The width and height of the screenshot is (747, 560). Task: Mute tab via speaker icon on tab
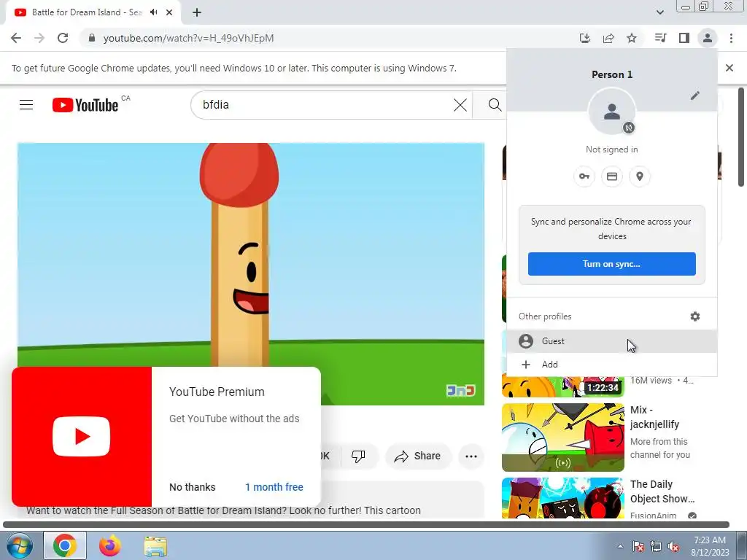pos(153,12)
